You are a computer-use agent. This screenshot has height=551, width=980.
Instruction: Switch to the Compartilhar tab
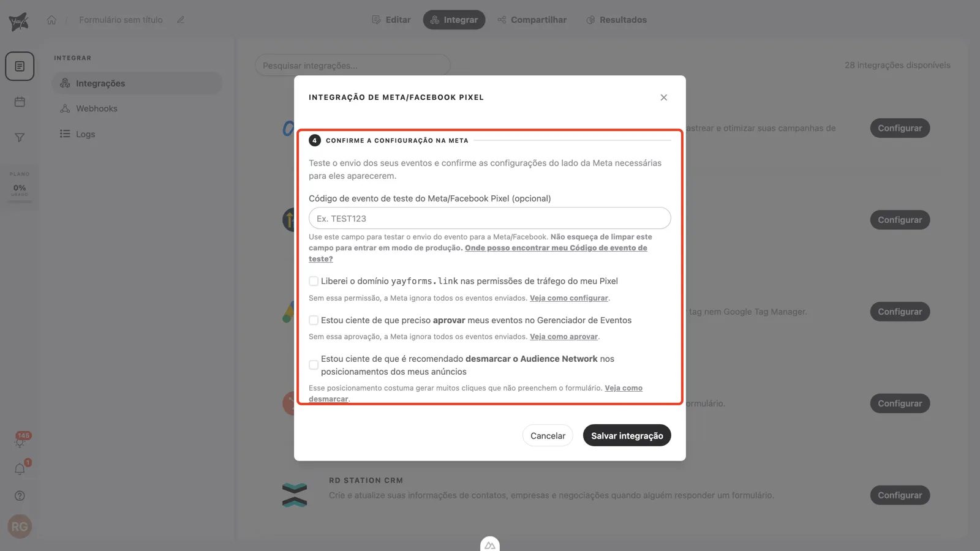click(532, 20)
